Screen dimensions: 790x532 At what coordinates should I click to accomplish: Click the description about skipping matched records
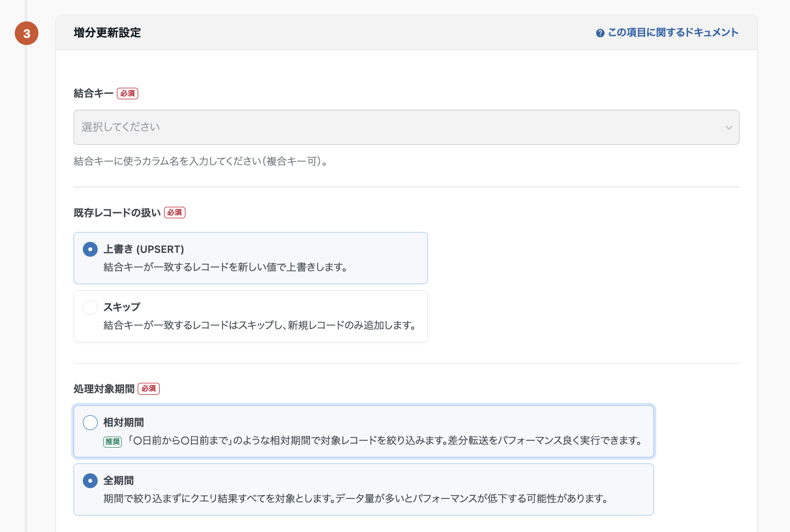[x=260, y=325]
